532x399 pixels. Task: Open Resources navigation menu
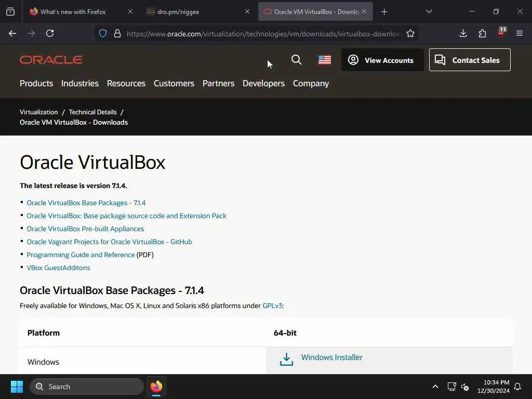pyautogui.click(x=126, y=84)
